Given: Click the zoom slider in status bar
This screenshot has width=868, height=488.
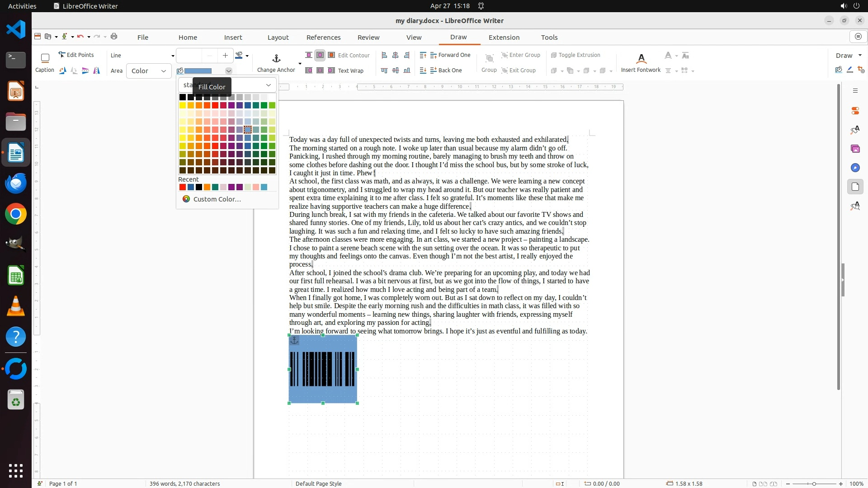Looking at the screenshot, I should coord(814,483).
